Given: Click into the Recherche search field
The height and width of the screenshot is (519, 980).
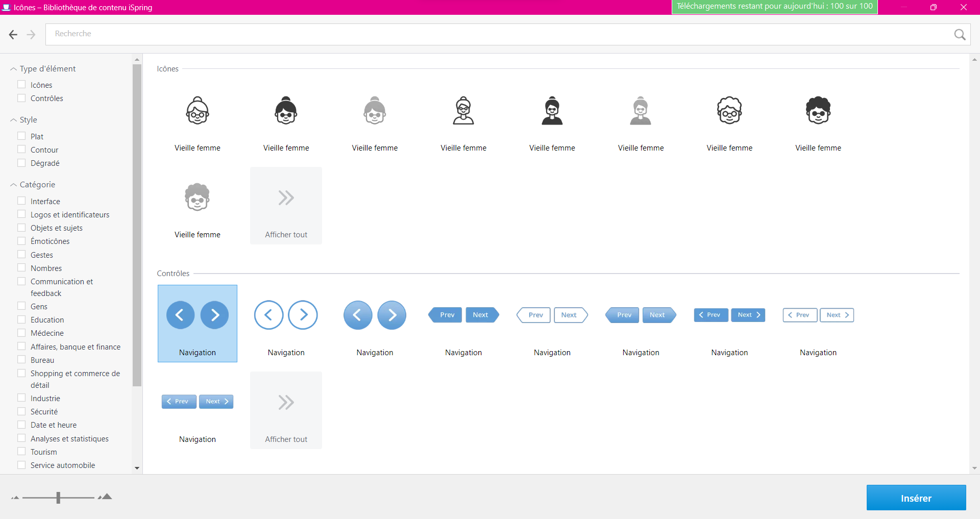Looking at the screenshot, I should coord(500,34).
